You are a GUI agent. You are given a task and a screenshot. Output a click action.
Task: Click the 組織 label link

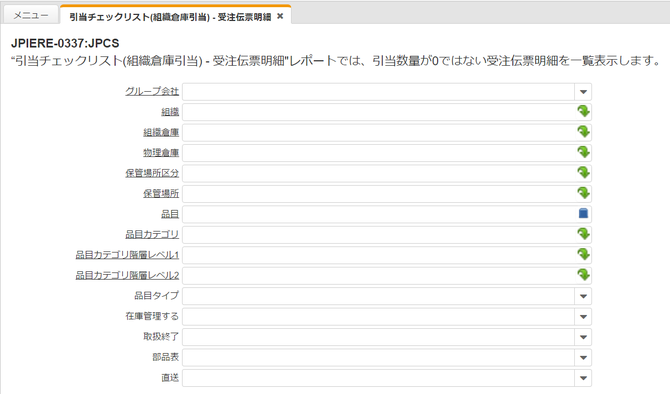click(170, 112)
